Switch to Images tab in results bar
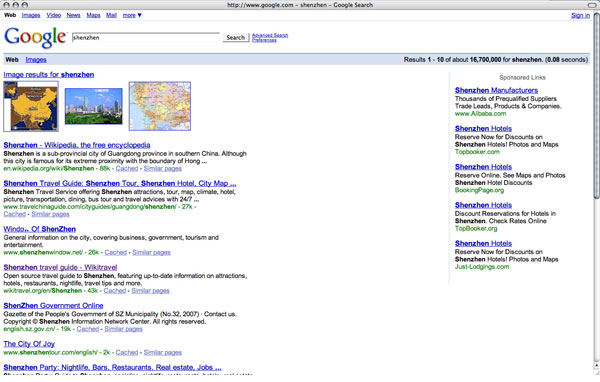 tap(36, 60)
